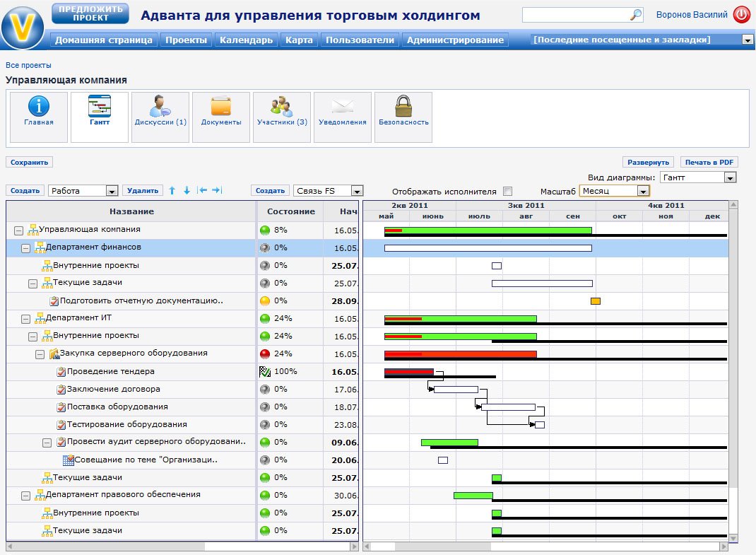Click the Управляющая компания Gantt progress bar
This screenshot has height=555, width=756.
point(488,230)
